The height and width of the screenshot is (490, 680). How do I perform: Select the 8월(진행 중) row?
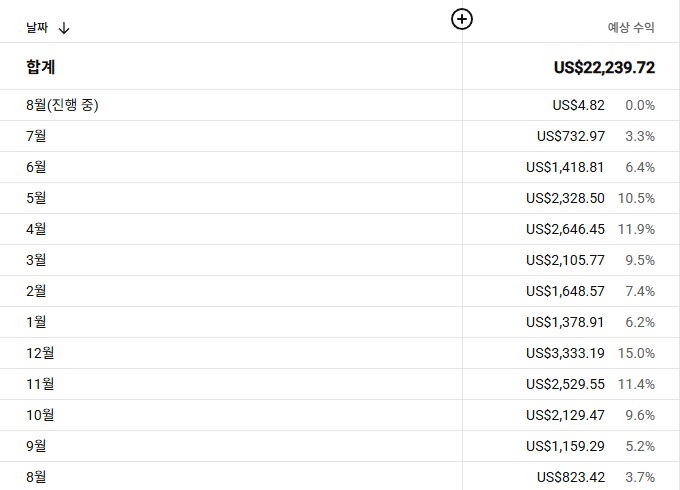click(340, 105)
